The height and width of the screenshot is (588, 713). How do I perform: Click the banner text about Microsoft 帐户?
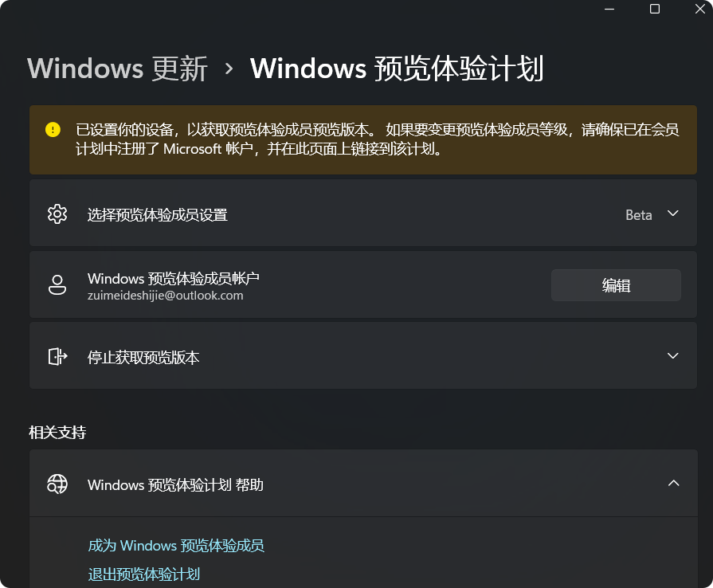pyautogui.click(x=378, y=139)
